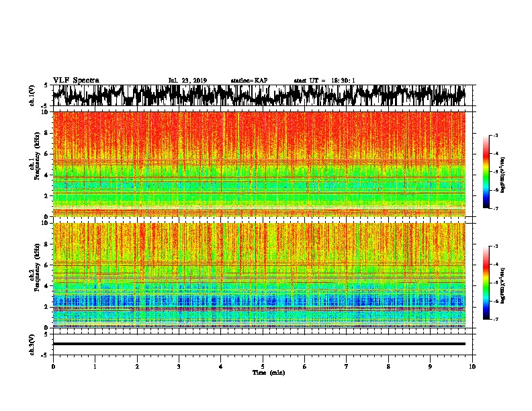
Task: Click the ch.1 spectrogram color scale bar
Action: [486, 172]
